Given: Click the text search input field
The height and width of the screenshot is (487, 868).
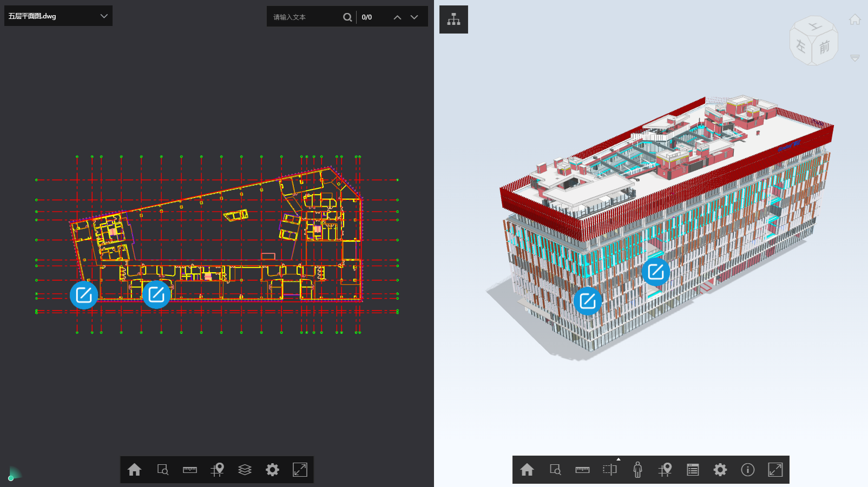Looking at the screenshot, I should (306, 17).
